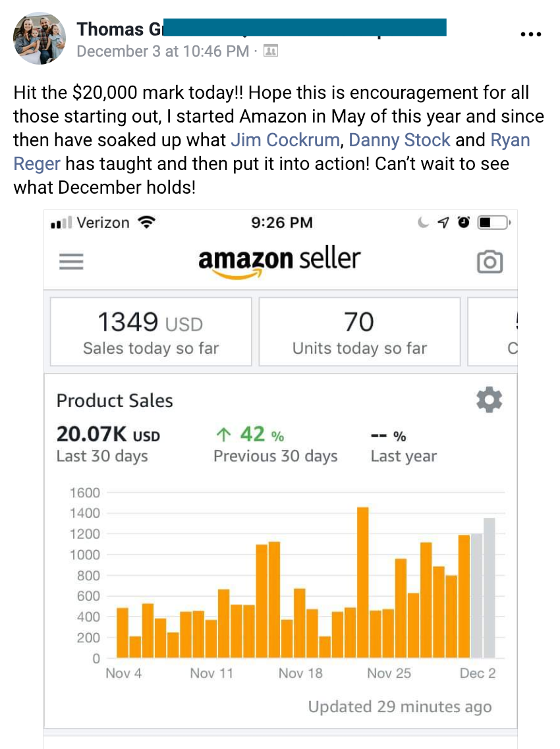Click the poster's profile picture
The width and height of the screenshot is (560, 749).
pos(40,38)
